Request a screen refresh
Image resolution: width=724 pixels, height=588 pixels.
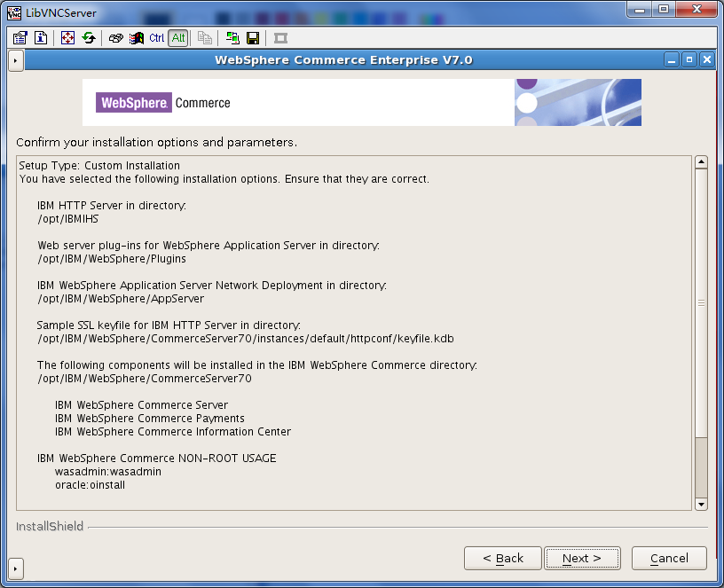click(89, 38)
